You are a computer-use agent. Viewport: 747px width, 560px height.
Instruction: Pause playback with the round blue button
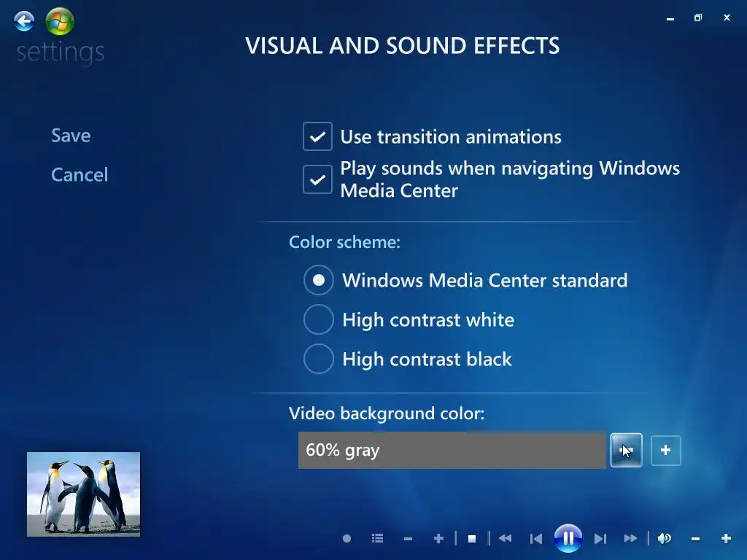coord(568,538)
